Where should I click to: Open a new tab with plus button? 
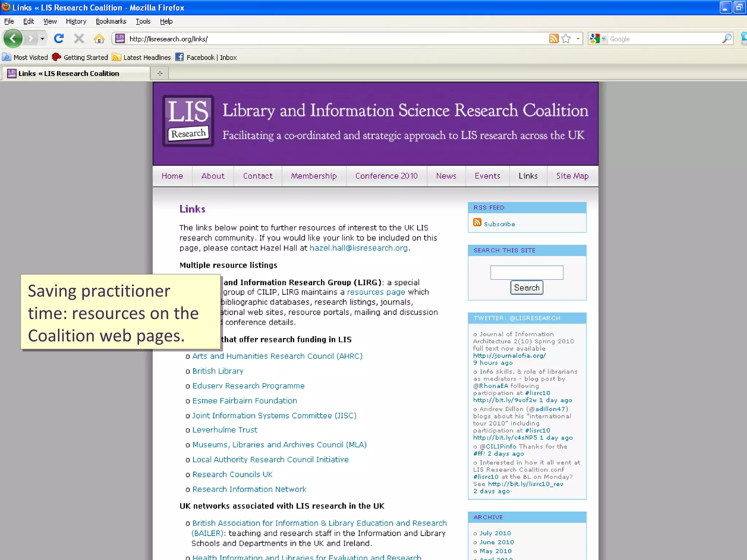tap(160, 73)
